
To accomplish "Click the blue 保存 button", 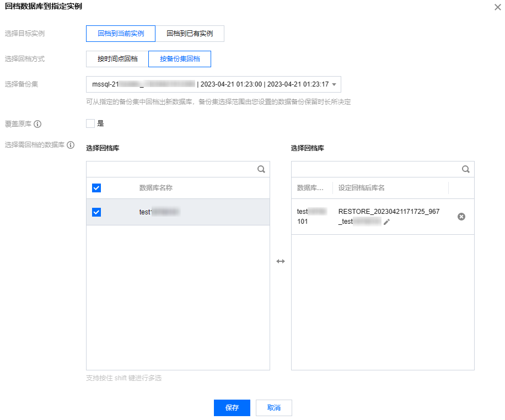I will point(232,408).
